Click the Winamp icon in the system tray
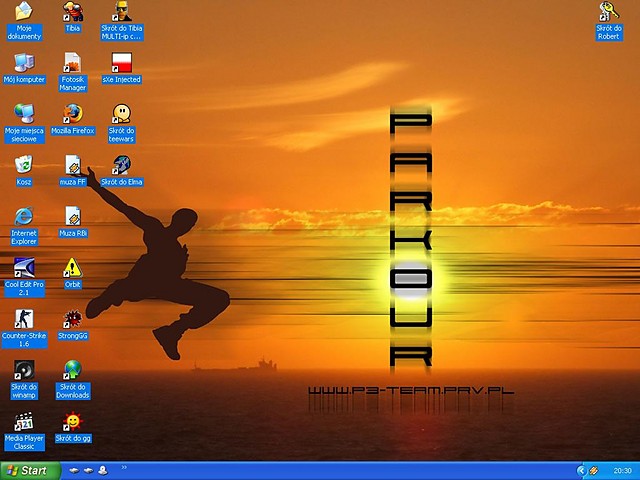This screenshot has width=640, height=480. [x=594, y=471]
